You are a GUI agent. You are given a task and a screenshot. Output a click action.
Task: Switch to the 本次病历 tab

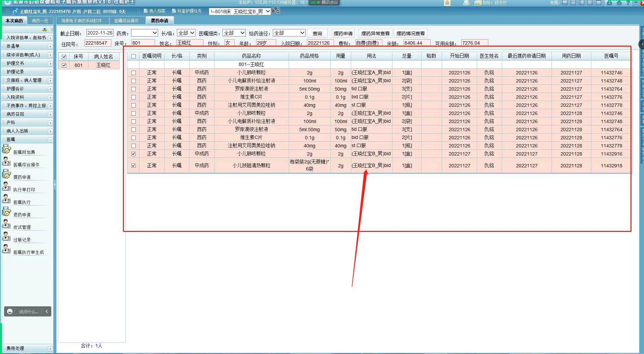(x=14, y=21)
